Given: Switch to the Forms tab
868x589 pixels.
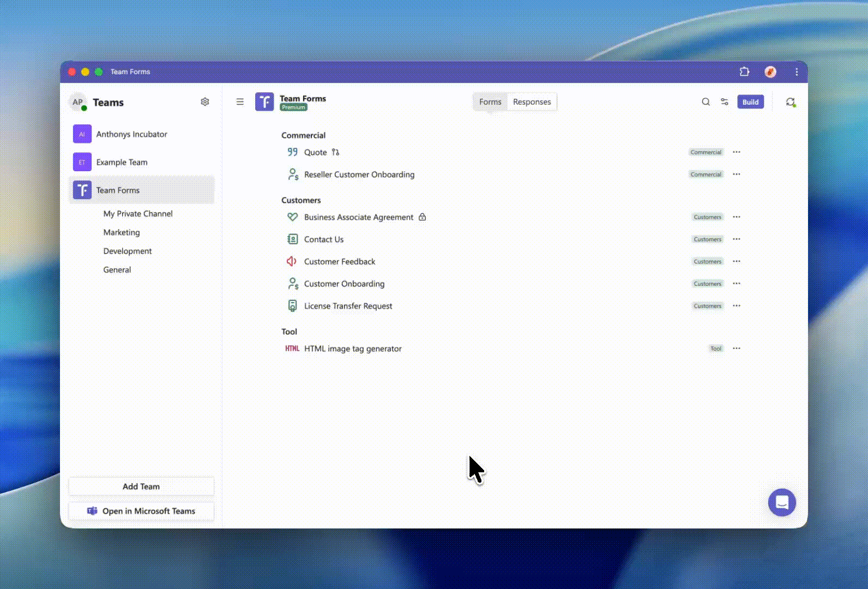Looking at the screenshot, I should 490,102.
